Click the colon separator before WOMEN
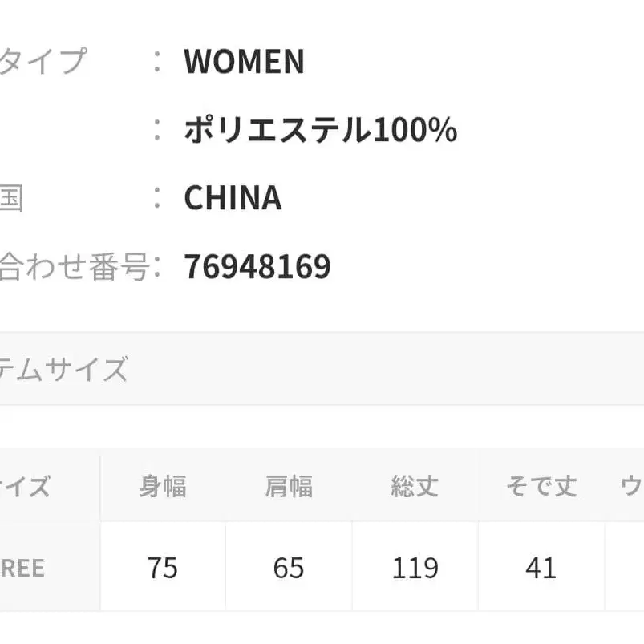The width and height of the screenshot is (644, 644). (159, 62)
